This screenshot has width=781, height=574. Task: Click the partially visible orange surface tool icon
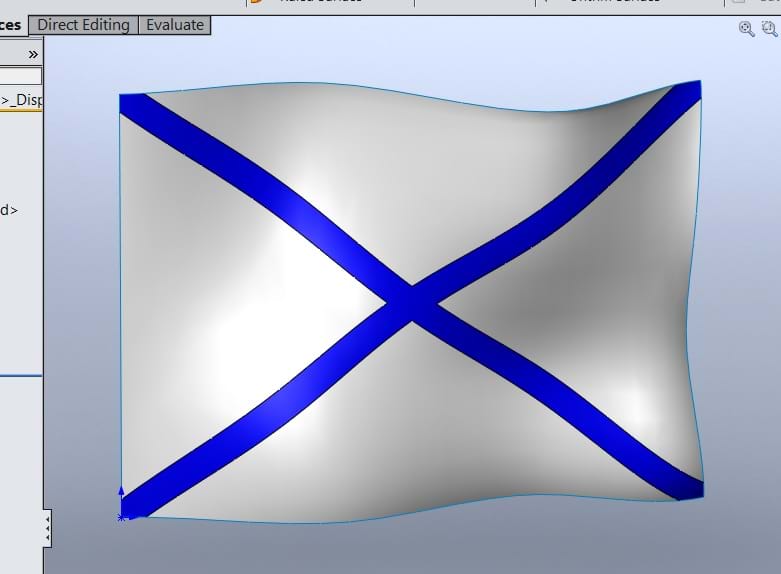(x=257, y=3)
